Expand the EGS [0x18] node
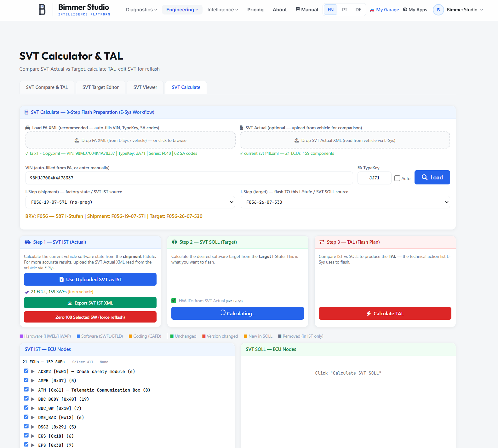This screenshot has width=498, height=448. (x=33, y=436)
